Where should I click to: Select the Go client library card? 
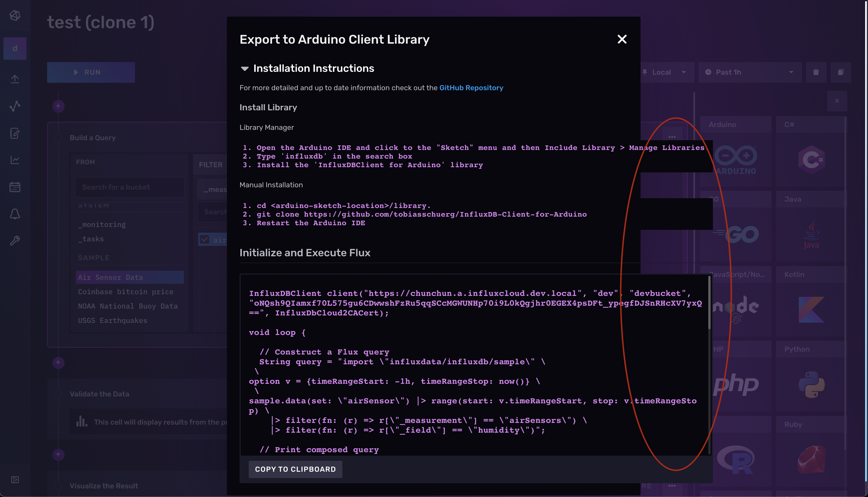736,226
